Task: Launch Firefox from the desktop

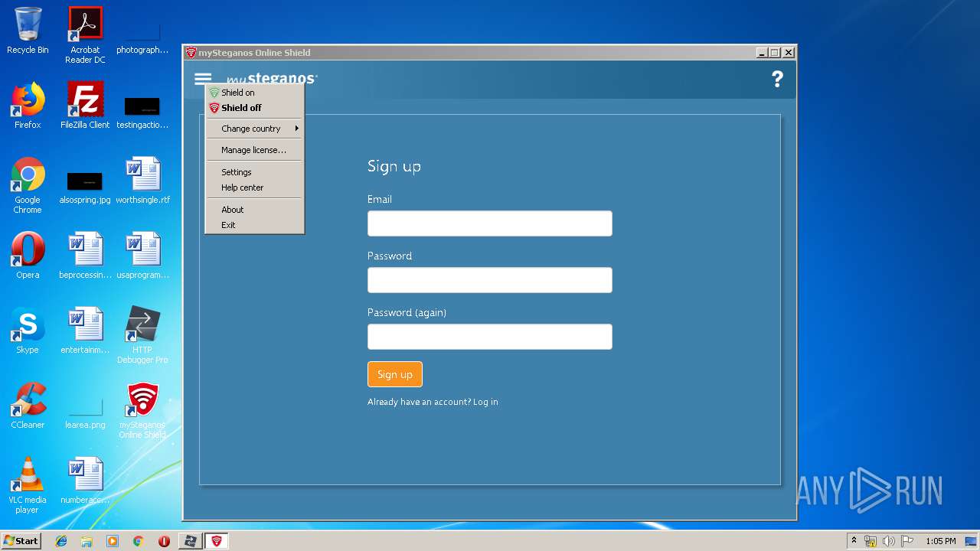Action: point(28,106)
